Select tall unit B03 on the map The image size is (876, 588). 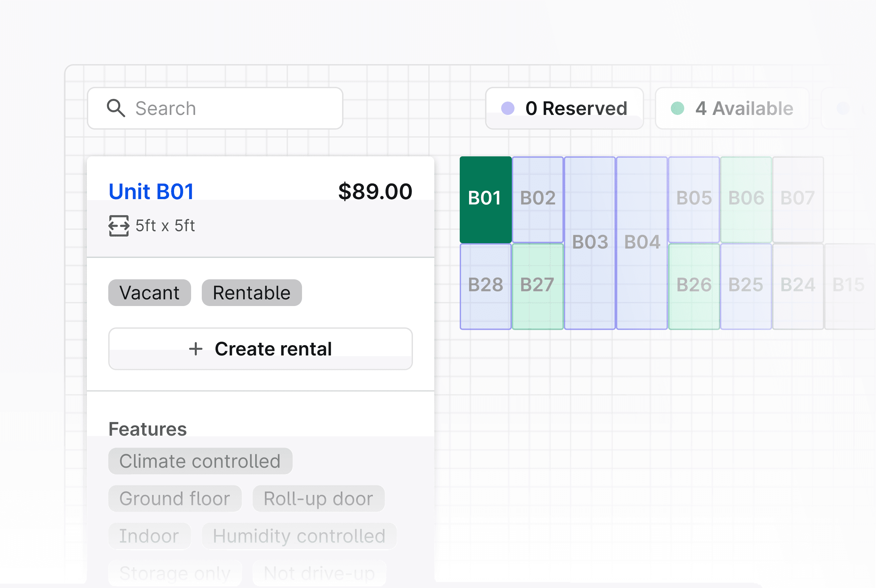589,243
